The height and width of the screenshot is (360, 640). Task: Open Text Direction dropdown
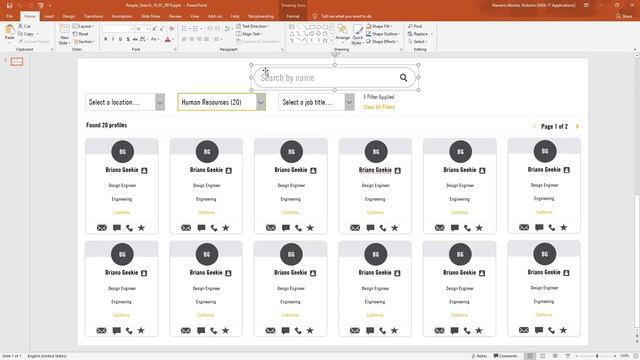coord(252,26)
